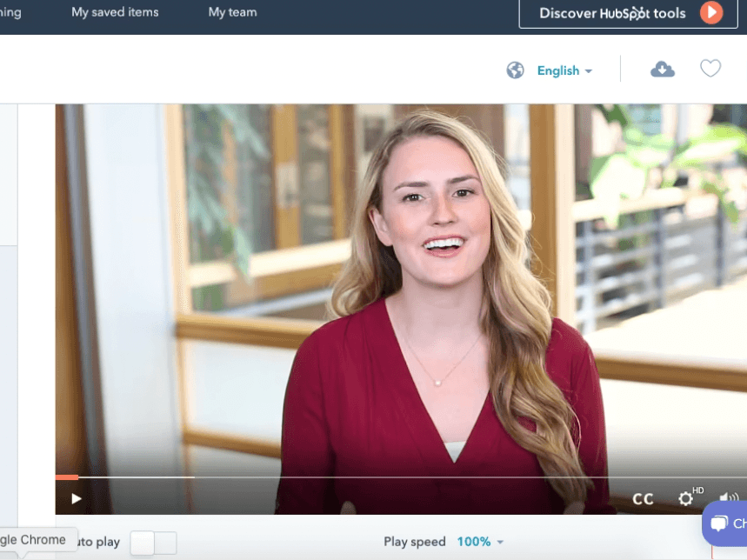The height and width of the screenshot is (560, 747).
Task: Seek using the video progress bar
Action: click(348, 477)
